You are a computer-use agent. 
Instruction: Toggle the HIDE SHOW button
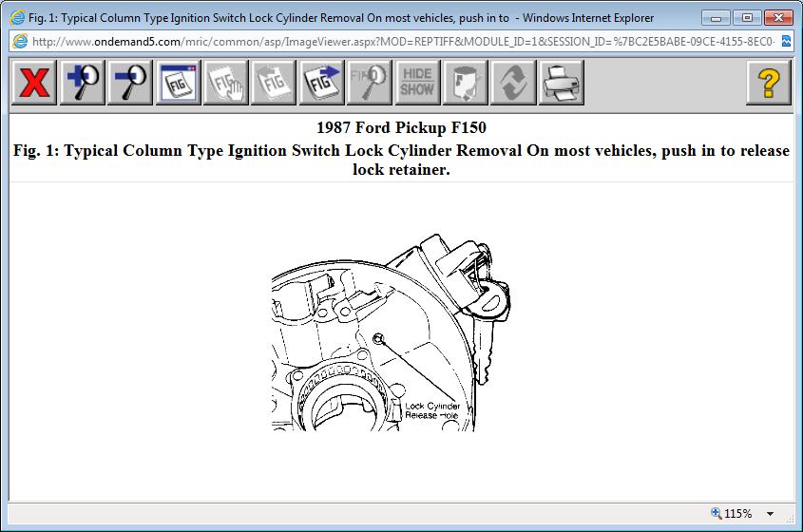(x=417, y=83)
